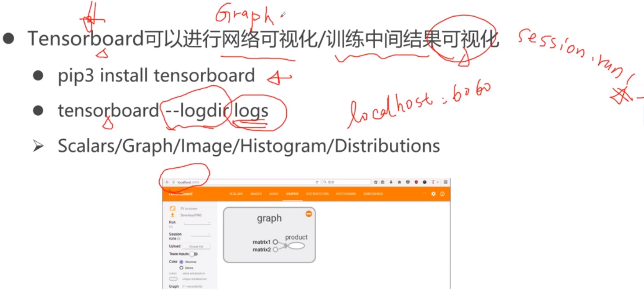Click the browser back arrow button
Image resolution: width=644 pixels, height=293 pixels.
[x=167, y=182]
